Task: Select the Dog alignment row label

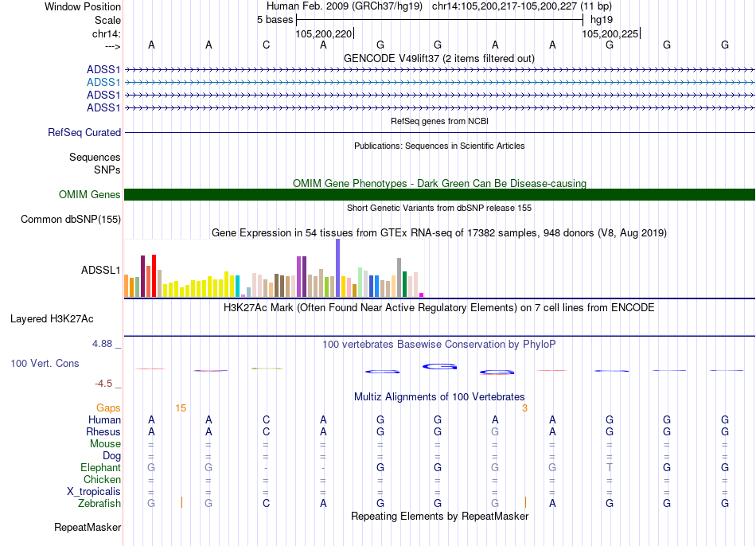Action: coord(111,456)
